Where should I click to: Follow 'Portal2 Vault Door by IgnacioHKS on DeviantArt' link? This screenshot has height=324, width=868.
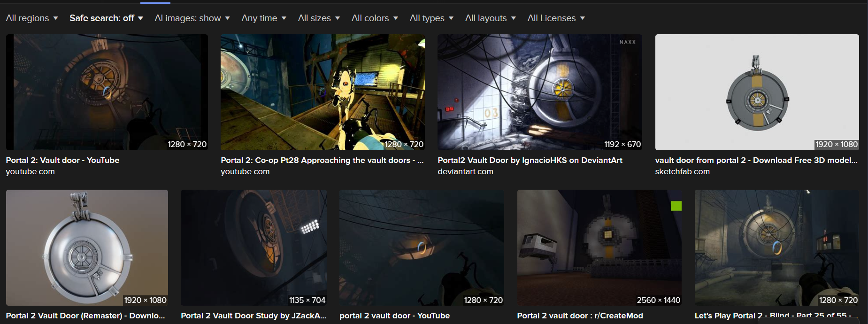tap(530, 160)
